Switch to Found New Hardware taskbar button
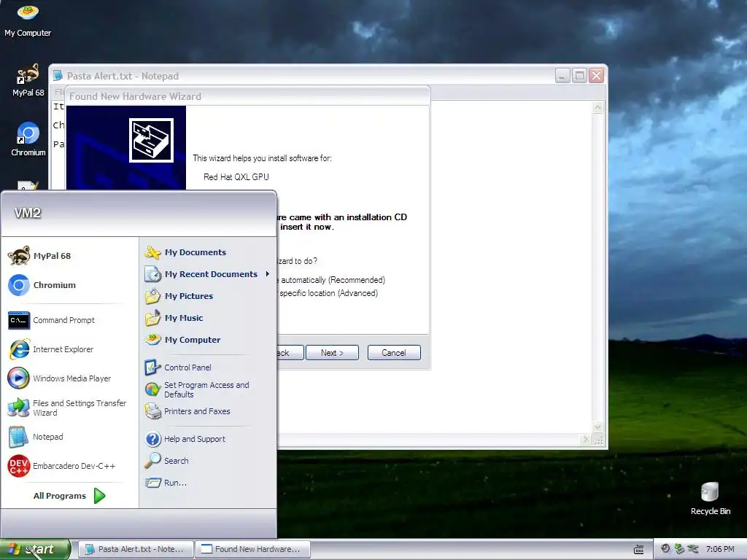747x560 pixels. click(253, 549)
